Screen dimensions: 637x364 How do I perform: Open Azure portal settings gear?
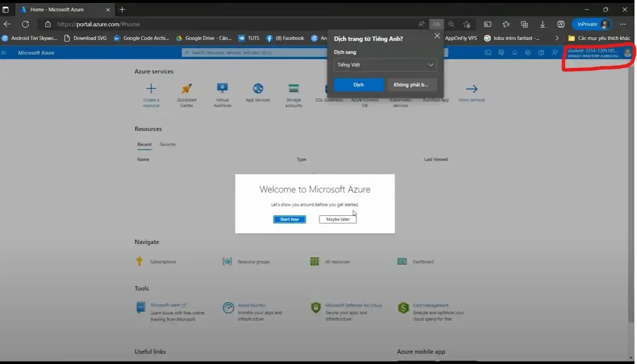pos(528,53)
